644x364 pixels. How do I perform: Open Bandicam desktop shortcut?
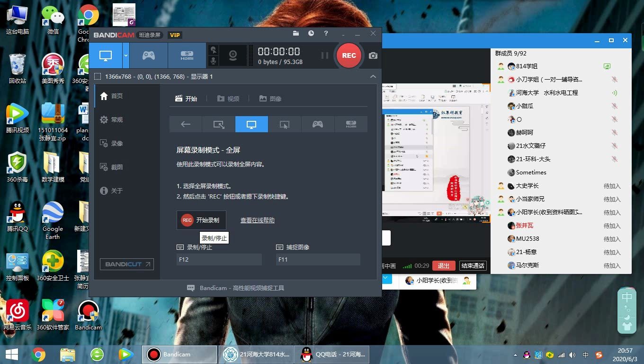point(88,315)
